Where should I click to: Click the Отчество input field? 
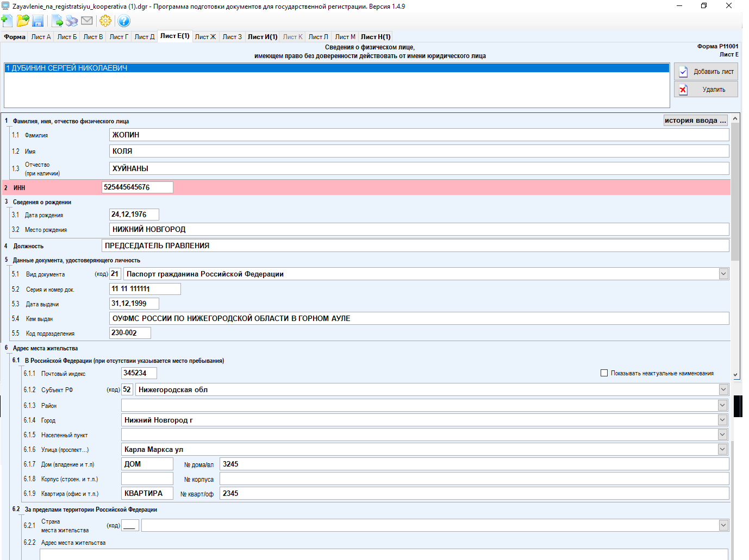coord(419,168)
